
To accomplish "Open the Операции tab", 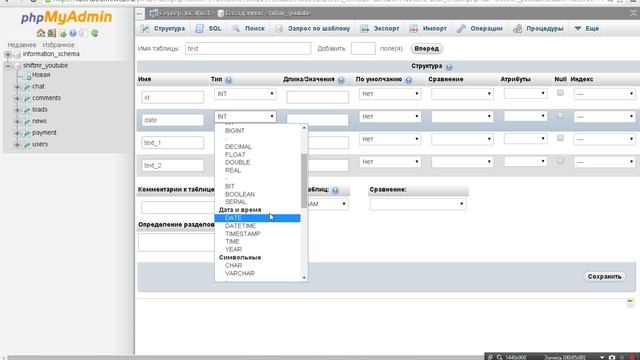I will [480, 29].
